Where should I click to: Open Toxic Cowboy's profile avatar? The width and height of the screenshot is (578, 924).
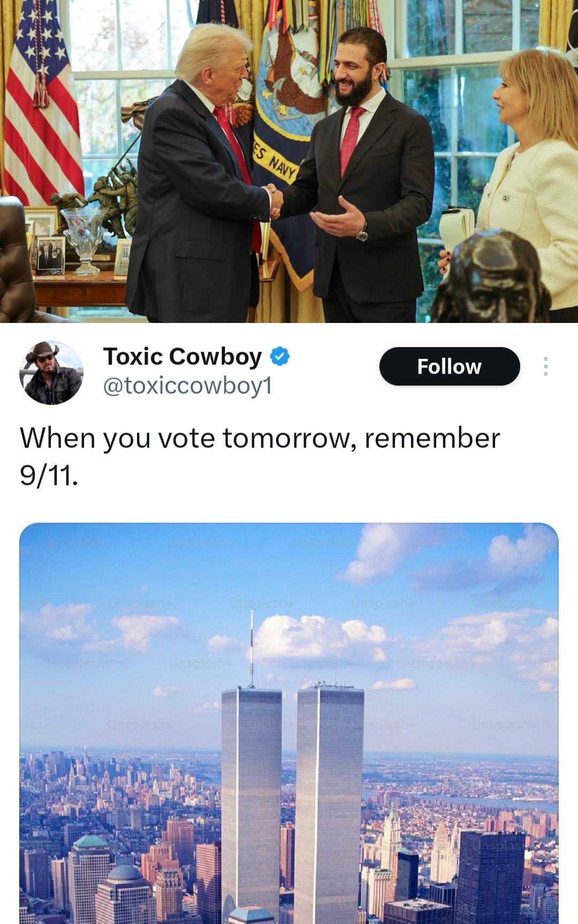[x=51, y=372]
